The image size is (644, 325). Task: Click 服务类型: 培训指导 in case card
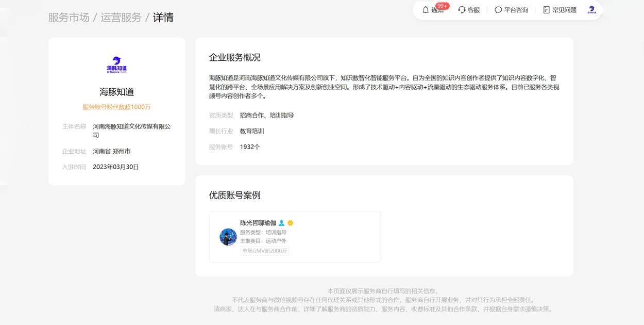point(263,232)
